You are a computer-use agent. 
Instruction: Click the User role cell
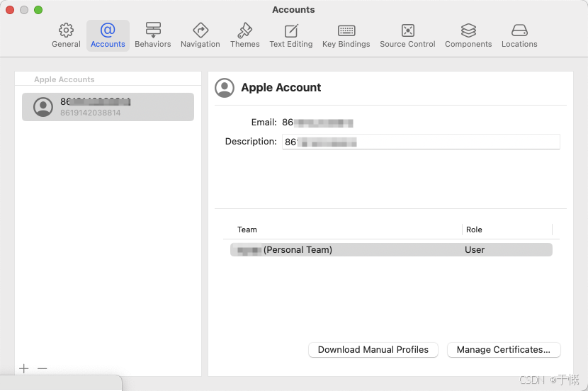(x=475, y=249)
